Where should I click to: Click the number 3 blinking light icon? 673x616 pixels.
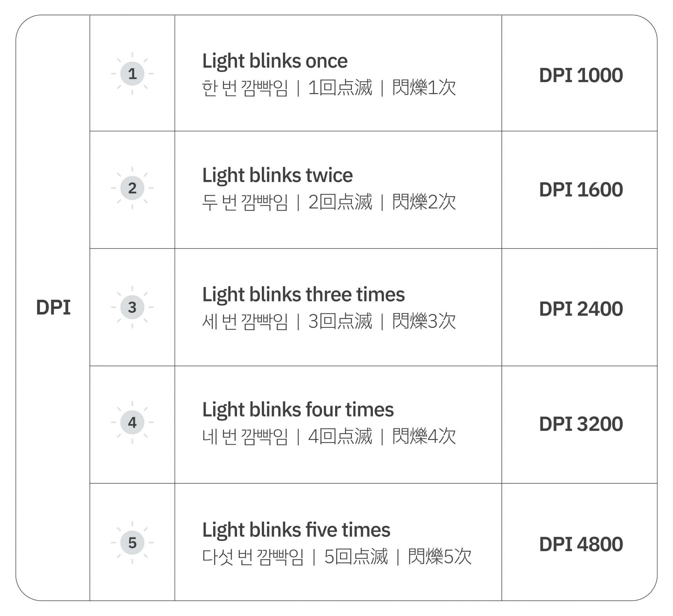coord(132,307)
